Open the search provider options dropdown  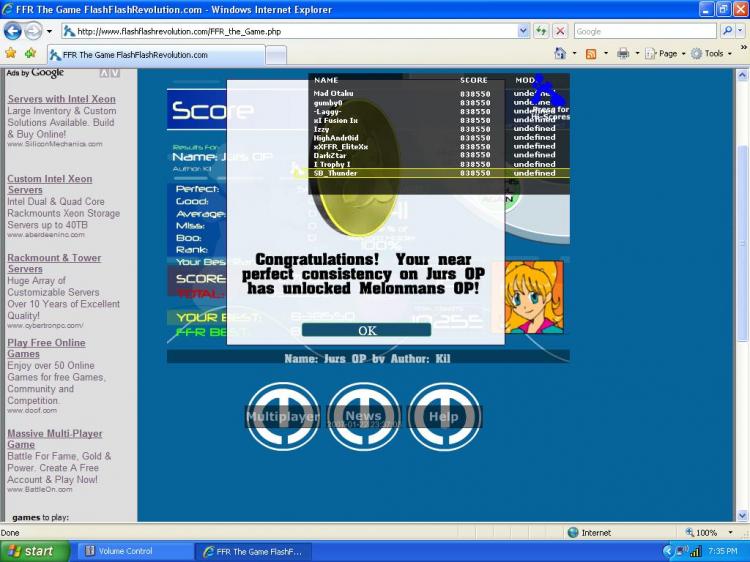[x=740, y=31]
